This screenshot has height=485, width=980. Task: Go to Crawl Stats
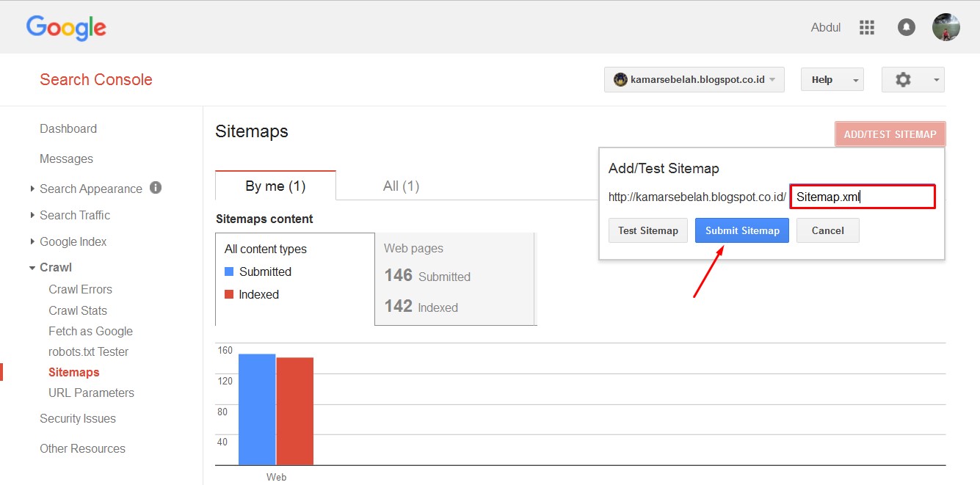click(78, 310)
